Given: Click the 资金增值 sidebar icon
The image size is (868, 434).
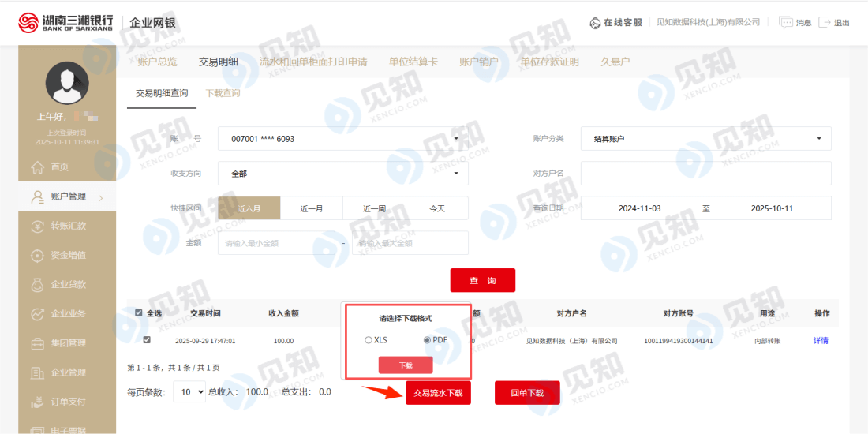Looking at the screenshot, I should 36,255.
